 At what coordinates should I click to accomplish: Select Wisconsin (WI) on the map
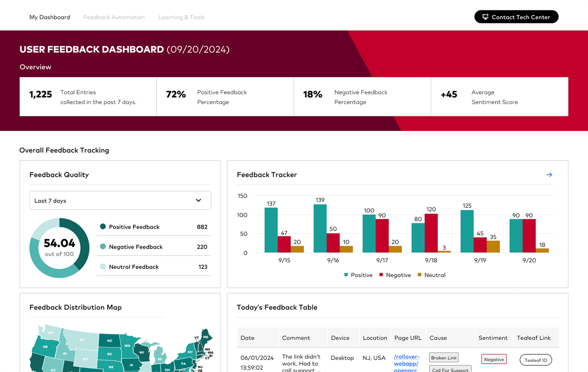coord(142,352)
